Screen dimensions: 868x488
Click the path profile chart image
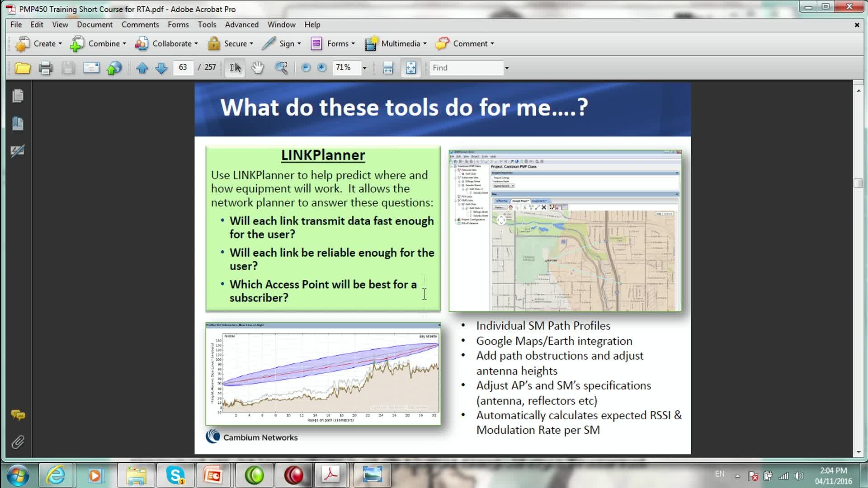[323, 374]
